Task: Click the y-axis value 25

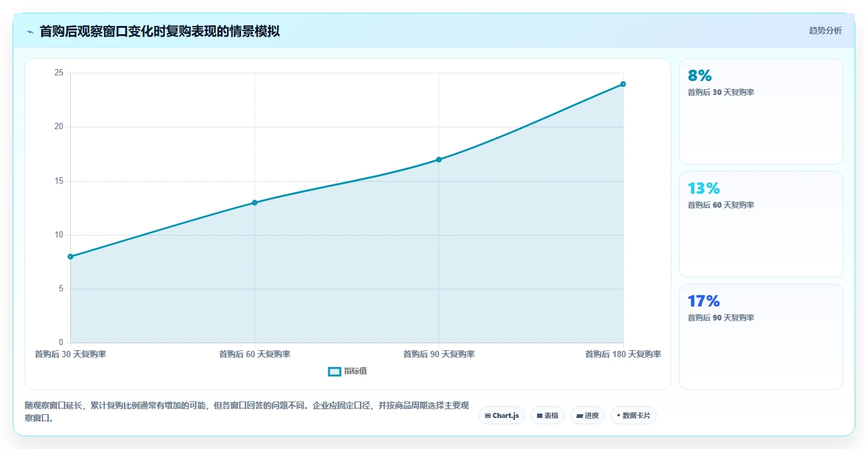Action: pyautogui.click(x=59, y=73)
